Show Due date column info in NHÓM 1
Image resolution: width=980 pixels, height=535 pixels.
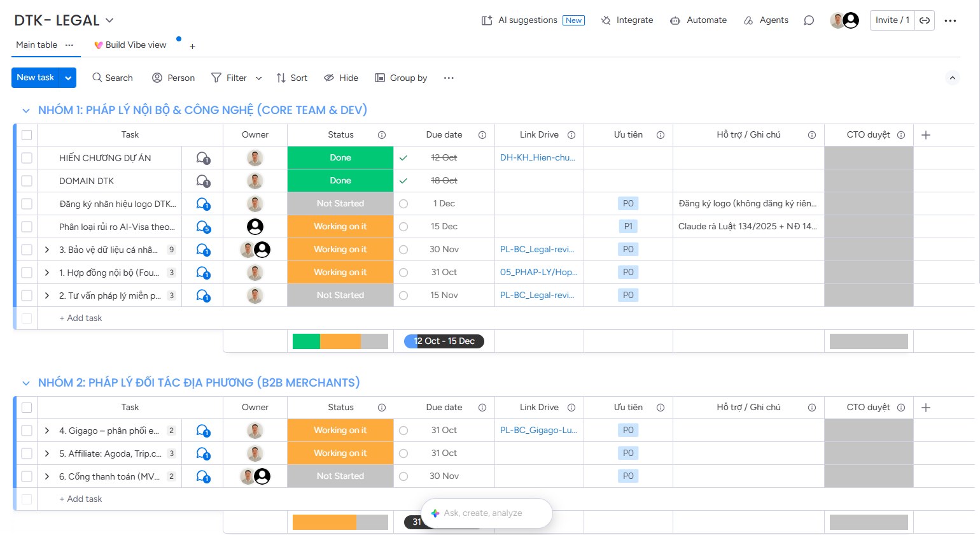pyautogui.click(x=482, y=135)
